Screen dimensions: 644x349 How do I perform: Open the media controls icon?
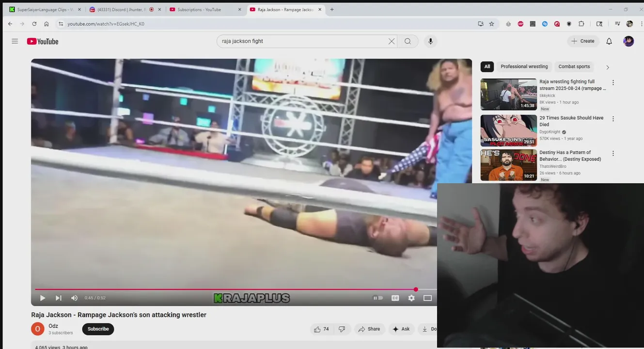point(617,24)
